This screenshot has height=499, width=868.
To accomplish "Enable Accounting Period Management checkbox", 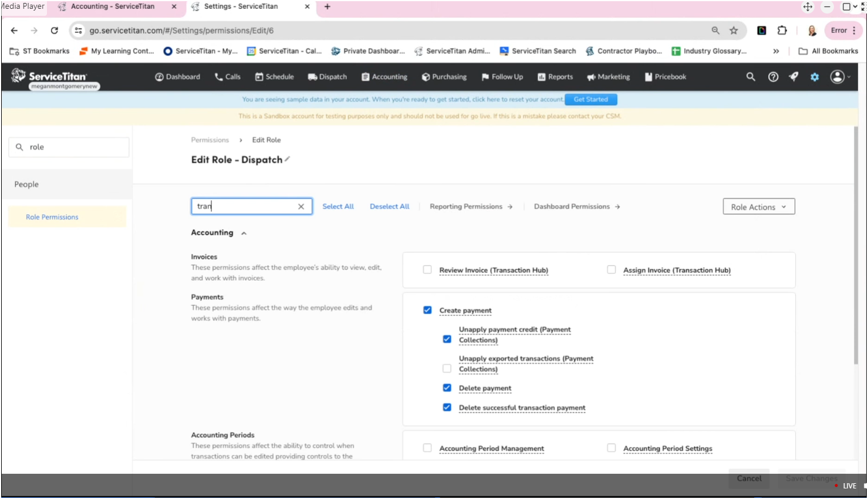I will (x=427, y=448).
